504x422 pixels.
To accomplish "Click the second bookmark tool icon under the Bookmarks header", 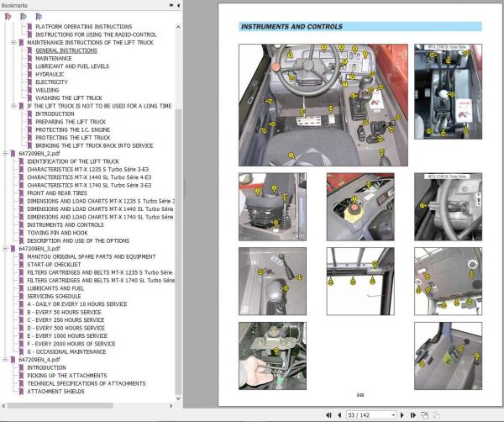I will (24, 16).
